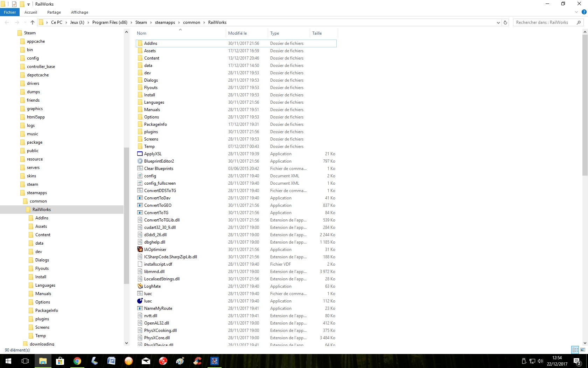
Task: Open the Action Center notifications
Action: pos(577,361)
